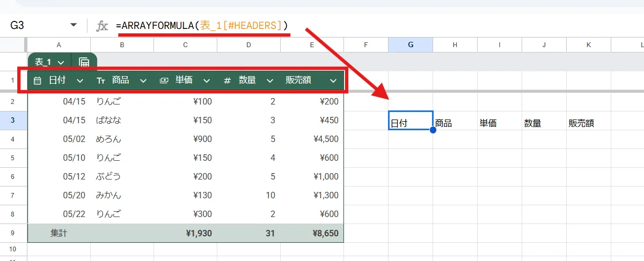
Task: Click the 05/10 date cell
Action: [x=59, y=158]
